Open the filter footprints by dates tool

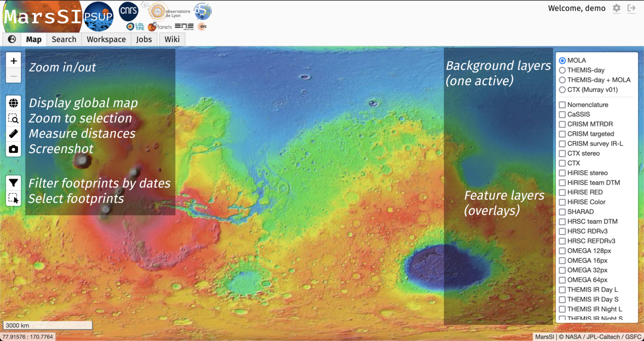click(13, 183)
